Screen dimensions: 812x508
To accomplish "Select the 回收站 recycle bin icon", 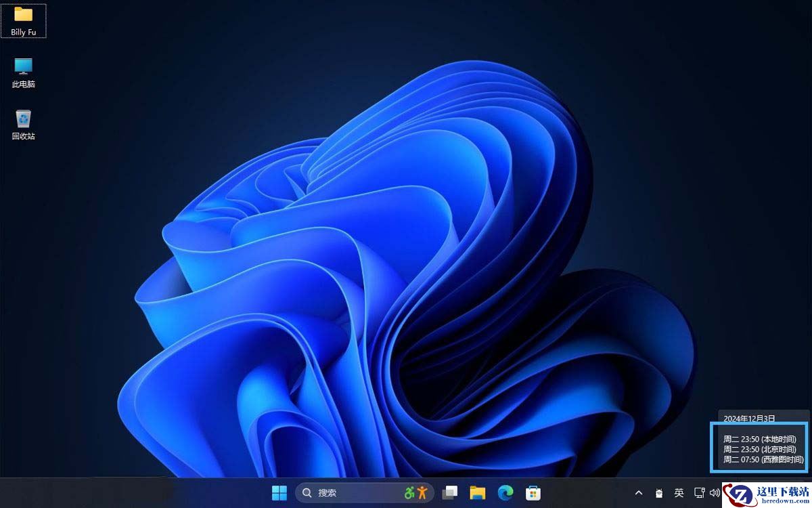I will 23,124.
